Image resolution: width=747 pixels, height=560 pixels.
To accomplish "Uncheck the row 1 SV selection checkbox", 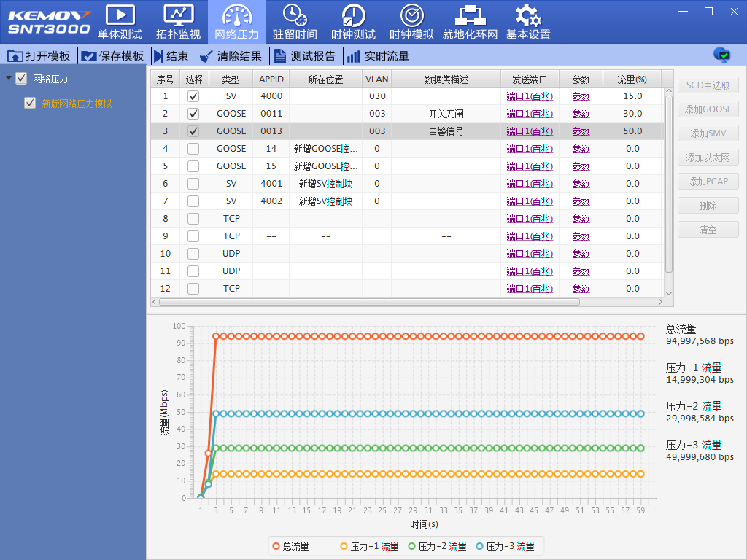I will point(193,96).
